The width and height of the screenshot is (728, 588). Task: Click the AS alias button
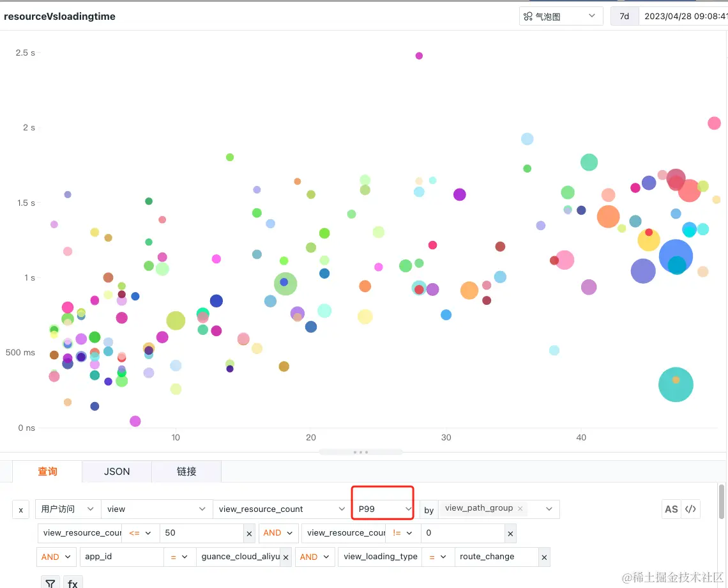point(671,509)
